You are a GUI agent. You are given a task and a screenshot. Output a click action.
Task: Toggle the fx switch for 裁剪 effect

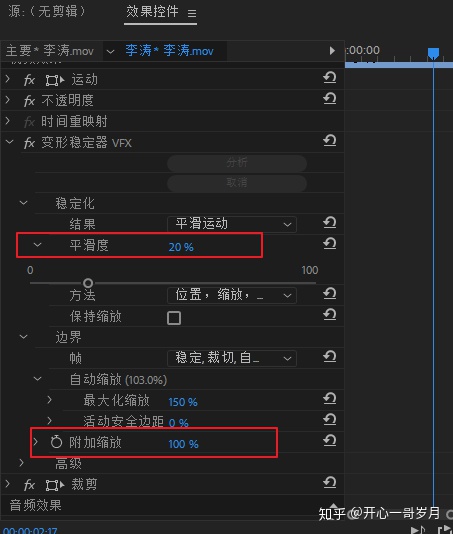tap(29, 485)
